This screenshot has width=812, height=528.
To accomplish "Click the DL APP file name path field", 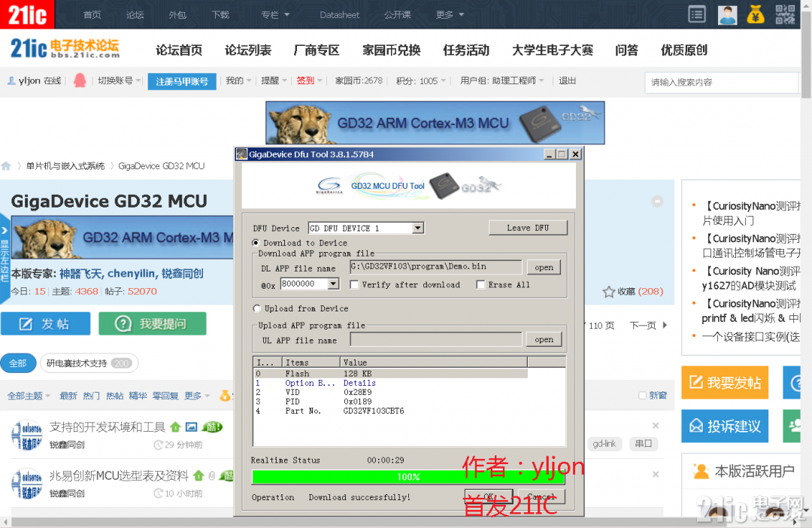I will pyautogui.click(x=435, y=267).
